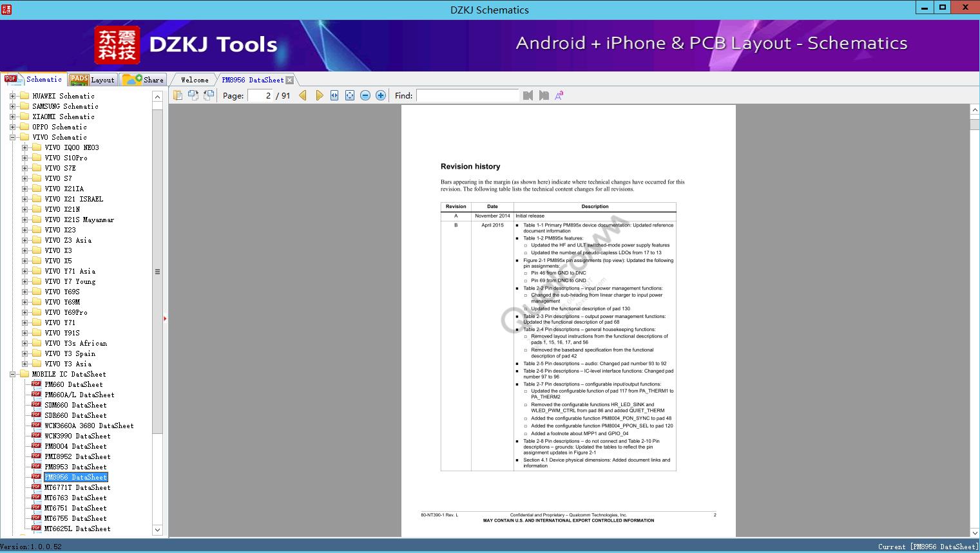Select the PM8956 DataSheet document tab

point(253,80)
